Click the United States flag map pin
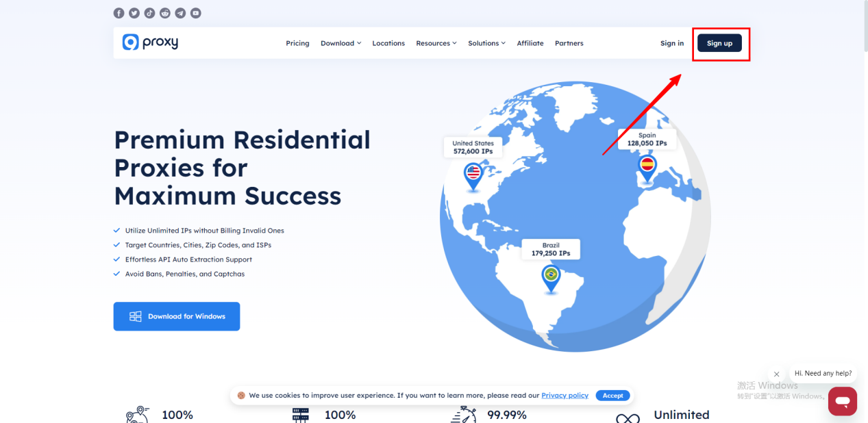Image resolution: width=868 pixels, height=423 pixels. click(473, 177)
